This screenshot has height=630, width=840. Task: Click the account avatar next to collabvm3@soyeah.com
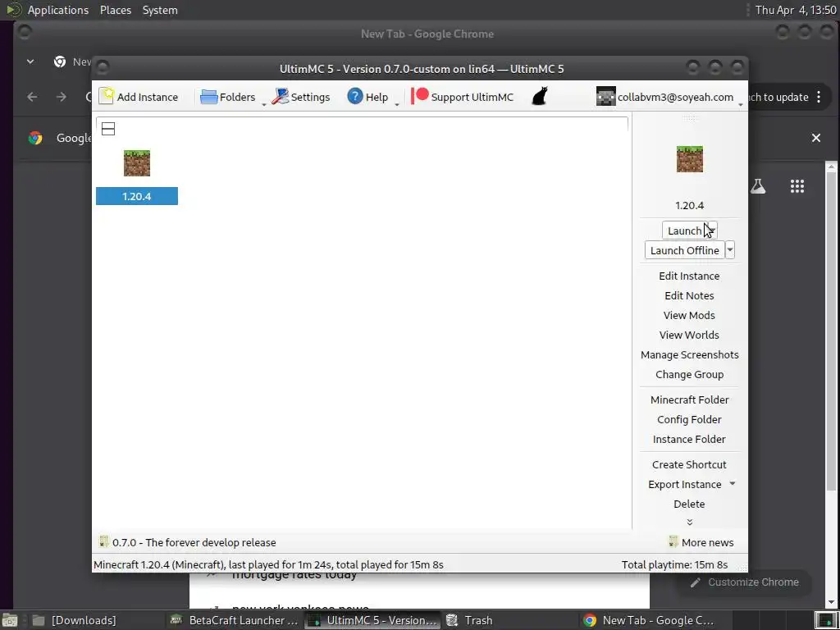tap(605, 97)
